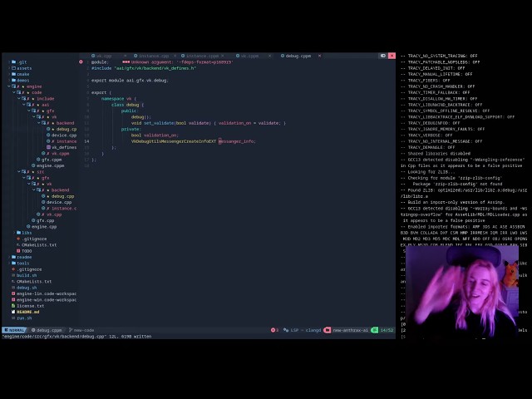This screenshot has height=399, width=532.
Task: Open debug.cpp under src backend
Action: (x=57, y=196)
